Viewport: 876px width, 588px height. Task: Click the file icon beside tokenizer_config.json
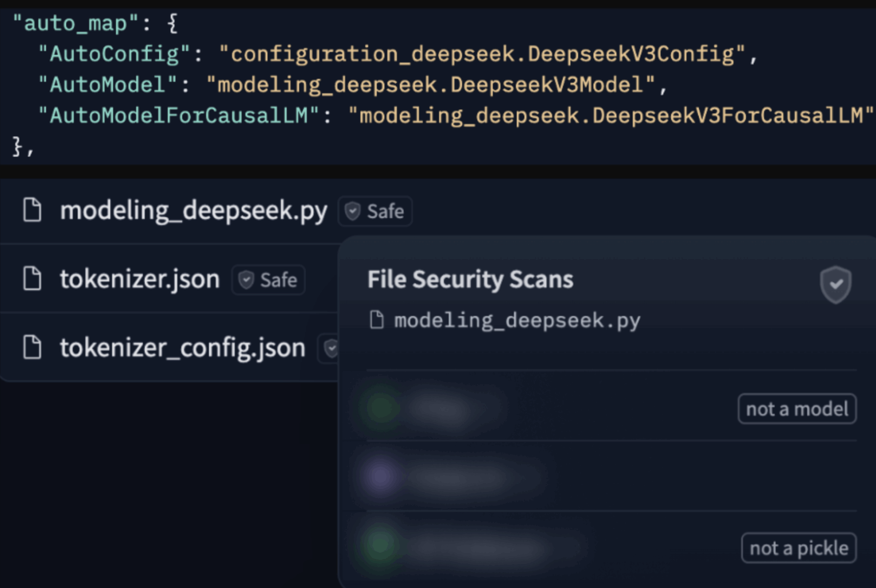point(32,347)
